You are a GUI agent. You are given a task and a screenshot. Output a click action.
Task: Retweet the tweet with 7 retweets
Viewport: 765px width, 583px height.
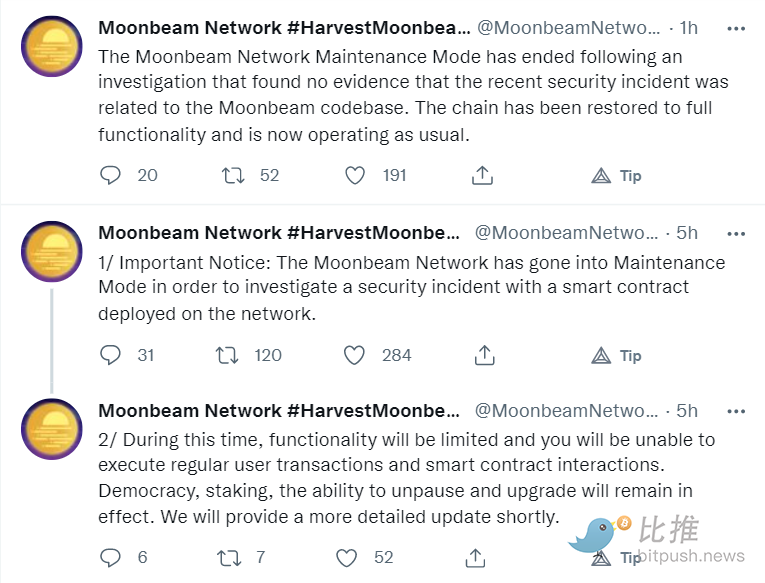(229, 558)
